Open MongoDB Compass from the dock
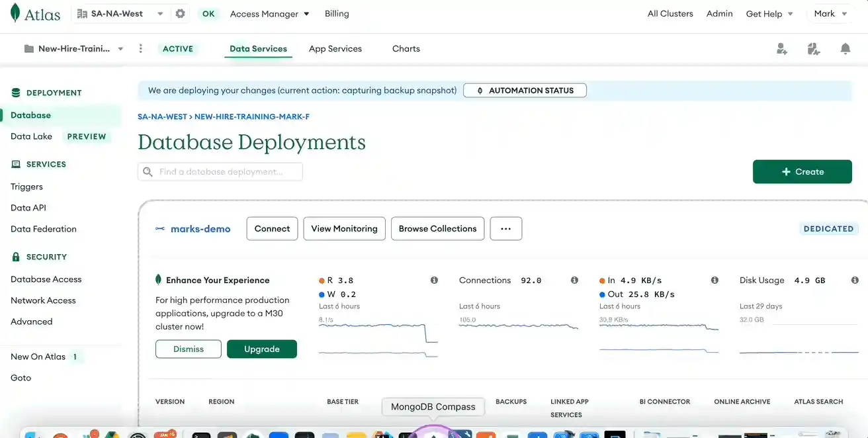The image size is (868, 438). [x=433, y=433]
